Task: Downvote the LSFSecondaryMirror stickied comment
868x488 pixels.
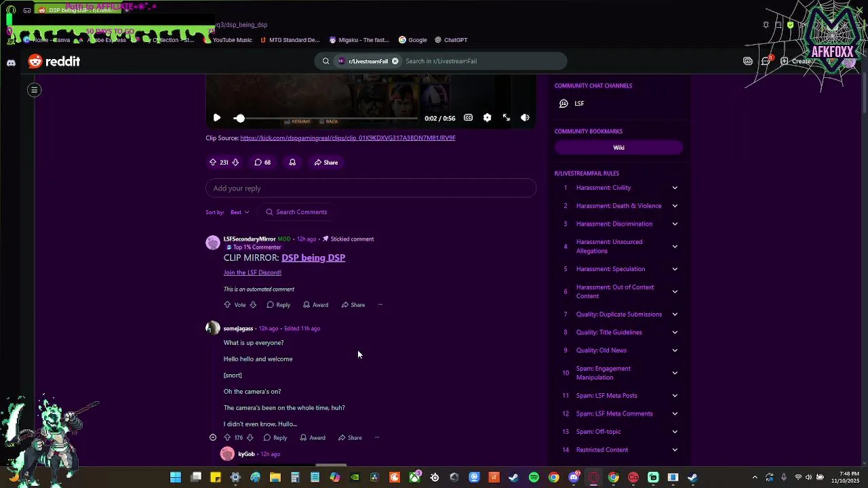Action: coord(253,305)
